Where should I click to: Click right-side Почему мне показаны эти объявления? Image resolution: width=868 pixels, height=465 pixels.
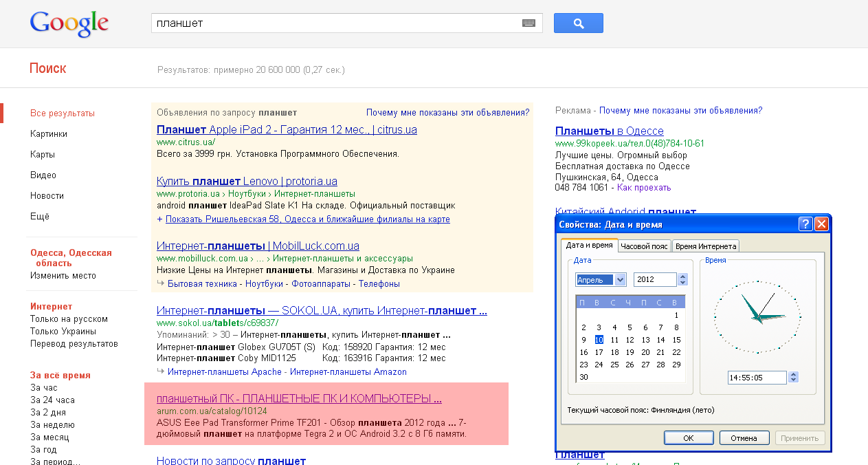coord(681,111)
